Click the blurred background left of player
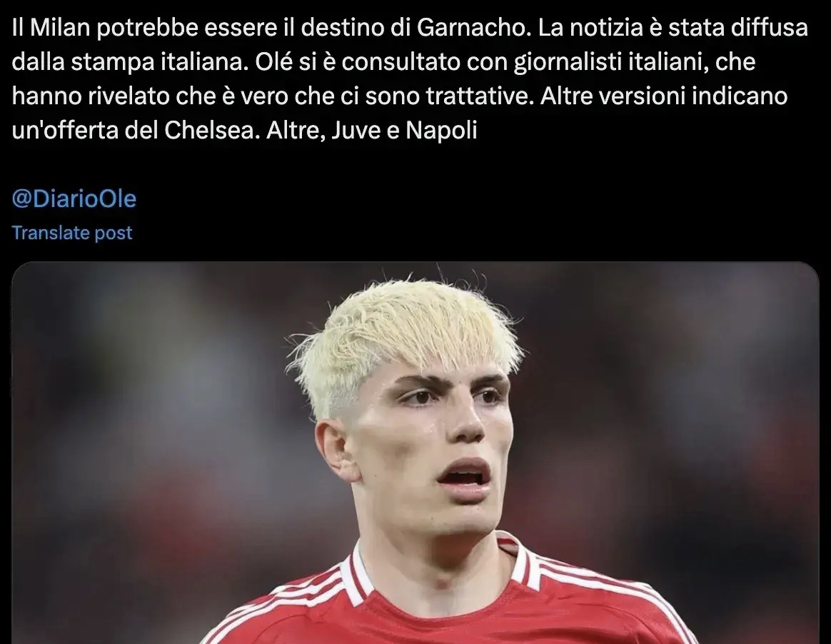This screenshot has width=831, height=644. point(148,451)
